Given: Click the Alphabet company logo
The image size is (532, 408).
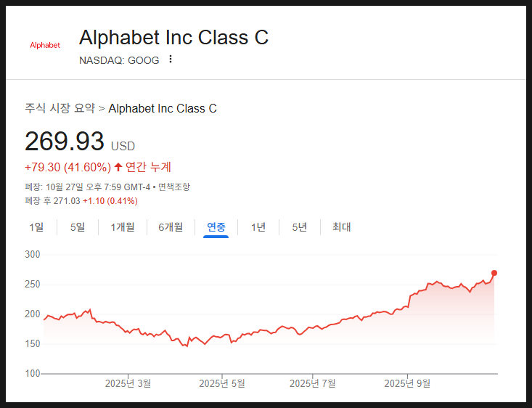Looking at the screenshot, I should (45, 45).
